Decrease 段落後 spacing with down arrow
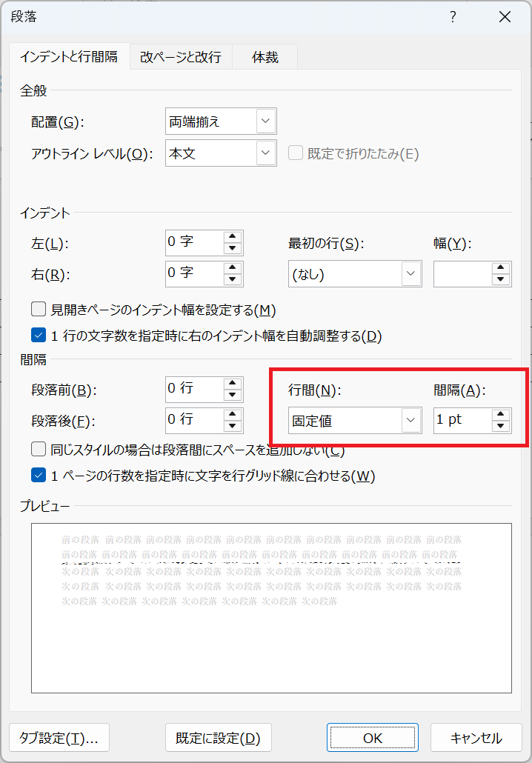 [x=233, y=426]
